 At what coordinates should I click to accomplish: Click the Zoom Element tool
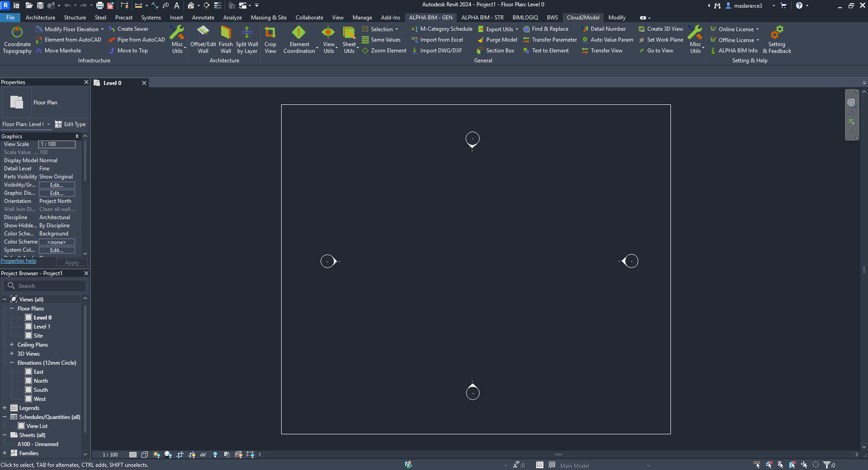(384, 51)
